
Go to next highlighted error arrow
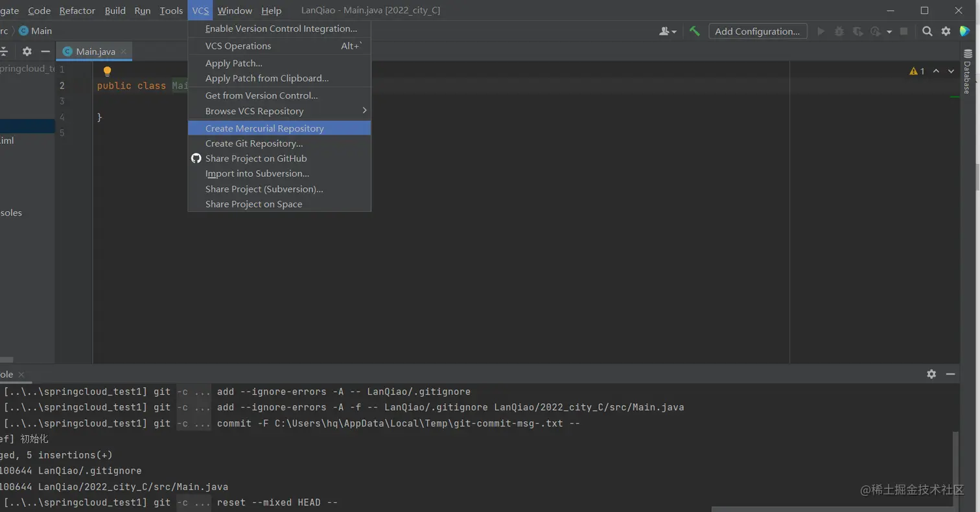click(951, 71)
